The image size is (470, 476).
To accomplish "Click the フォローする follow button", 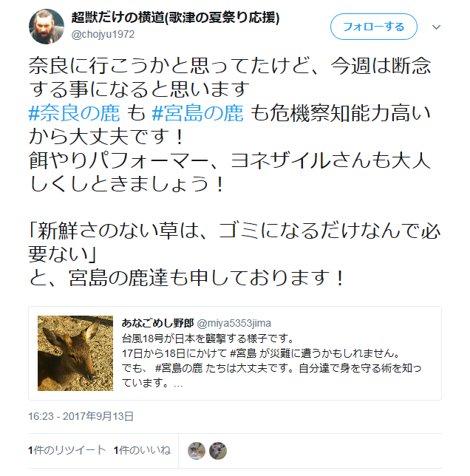I will click(x=373, y=27).
